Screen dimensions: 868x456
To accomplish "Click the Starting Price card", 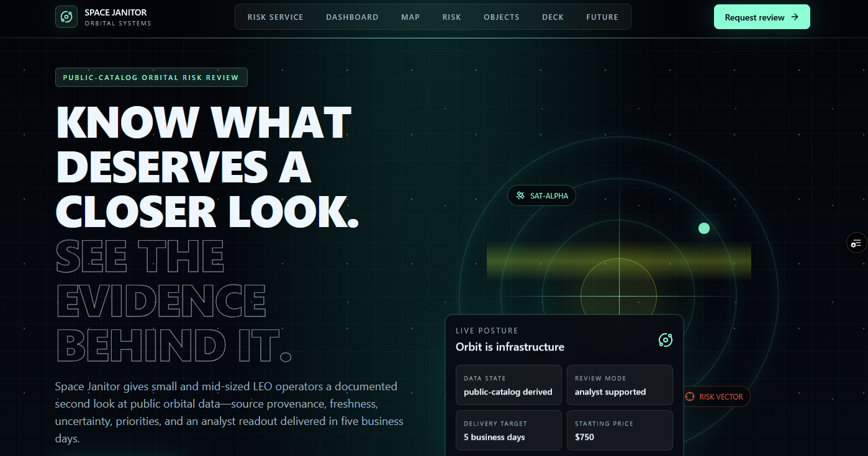I will 620,431.
